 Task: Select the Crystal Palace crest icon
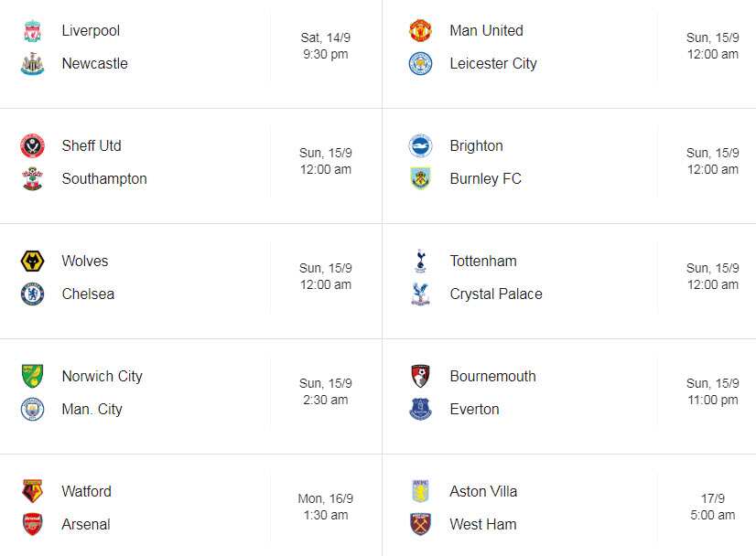(x=419, y=294)
